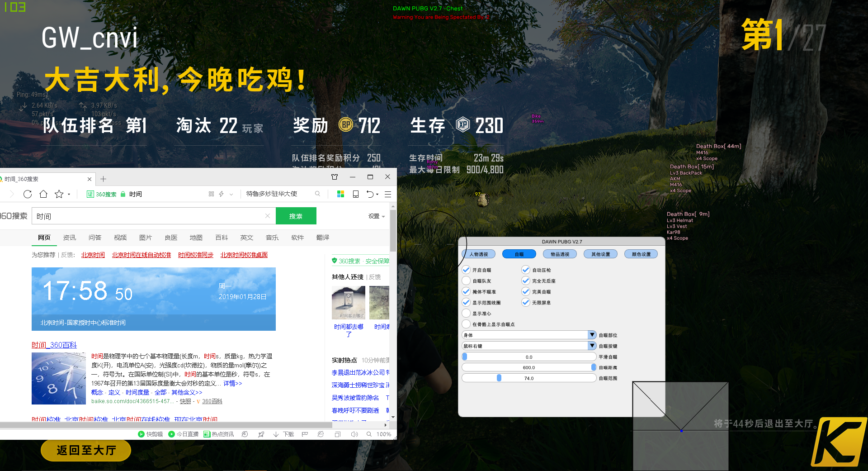Enable the 自瞄队友 checkbox

click(466, 281)
